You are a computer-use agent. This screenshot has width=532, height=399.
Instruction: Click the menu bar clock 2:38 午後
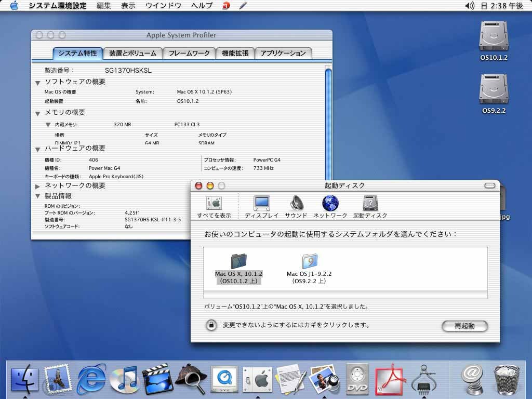[502, 5]
